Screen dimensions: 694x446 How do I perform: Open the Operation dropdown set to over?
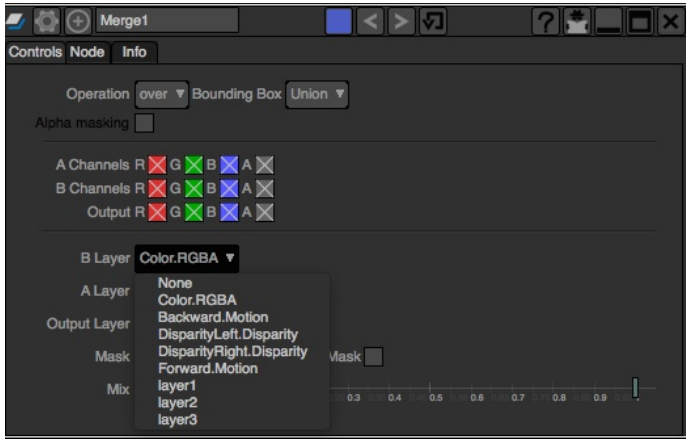pyautogui.click(x=162, y=94)
